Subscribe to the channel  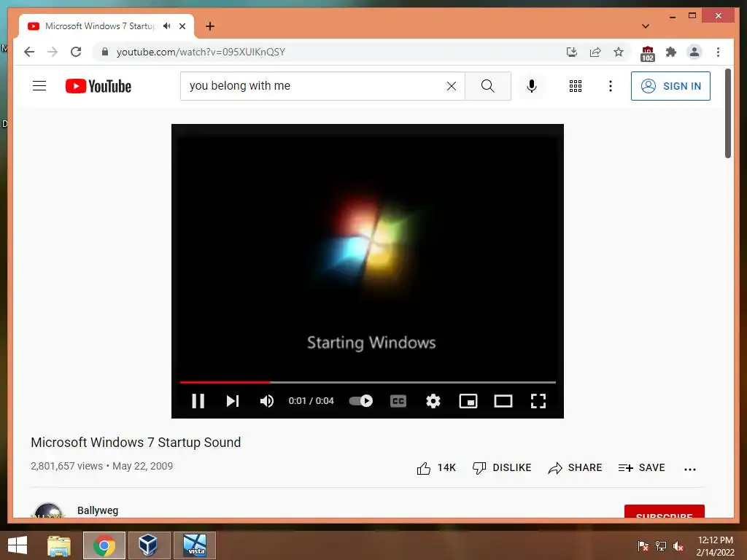[664, 511]
